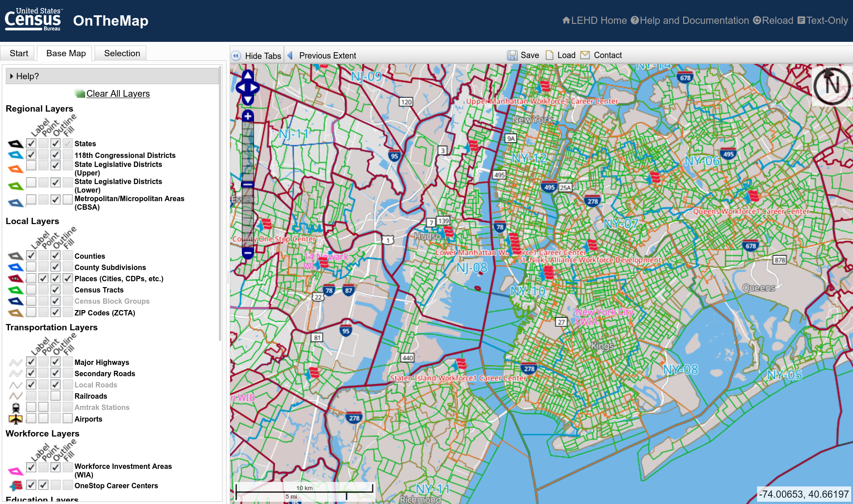Click the pan down arrow on map
Image resolution: width=853 pixels, height=504 pixels.
click(x=248, y=100)
